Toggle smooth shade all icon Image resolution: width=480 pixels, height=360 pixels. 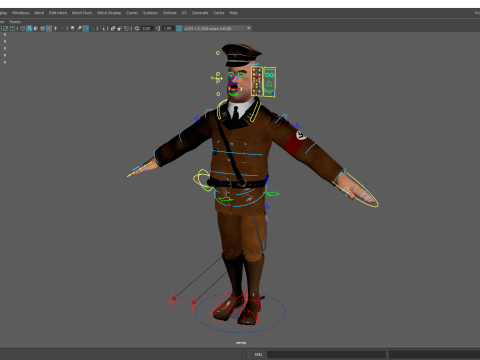[x=29, y=28]
